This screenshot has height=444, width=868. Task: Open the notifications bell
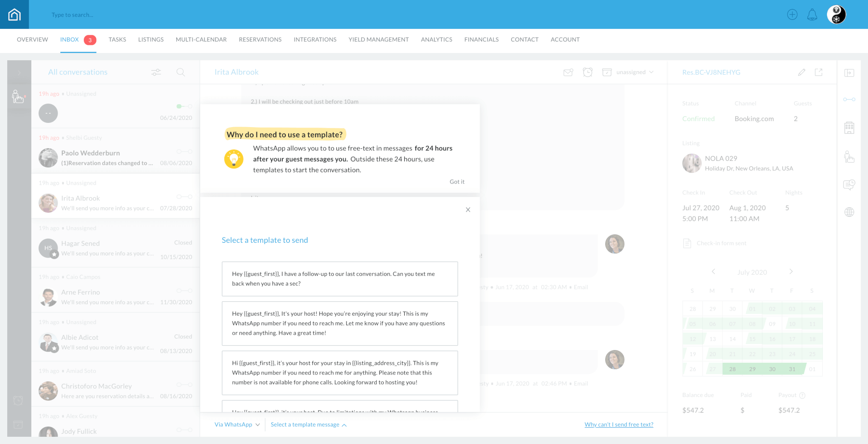(x=812, y=15)
